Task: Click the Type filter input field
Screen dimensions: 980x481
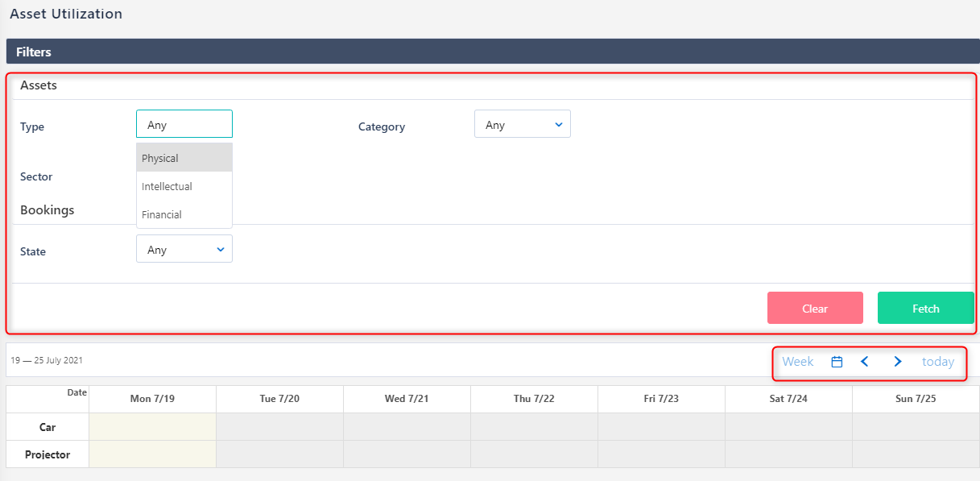Action: tap(184, 123)
